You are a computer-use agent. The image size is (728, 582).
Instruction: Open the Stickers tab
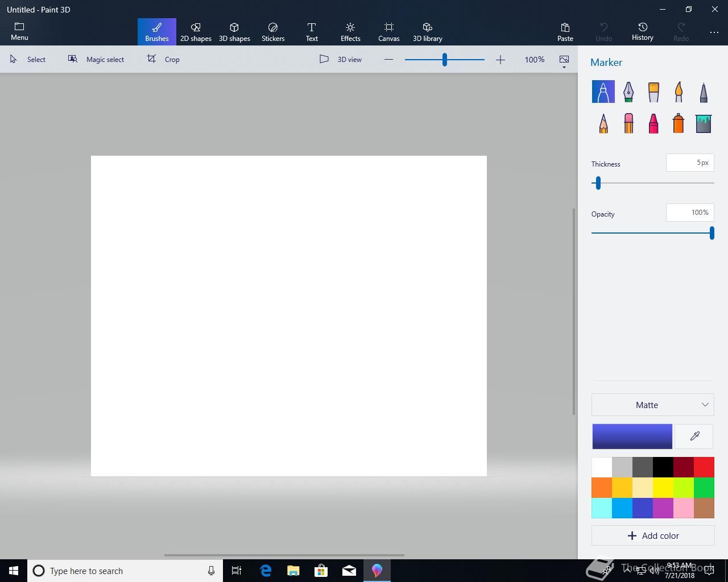273,32
